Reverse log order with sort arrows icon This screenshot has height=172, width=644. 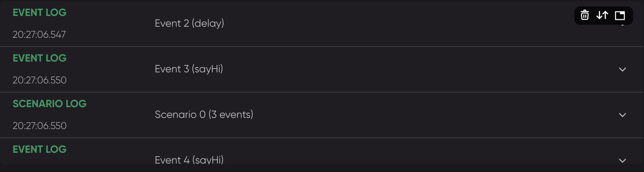[602, 15]
